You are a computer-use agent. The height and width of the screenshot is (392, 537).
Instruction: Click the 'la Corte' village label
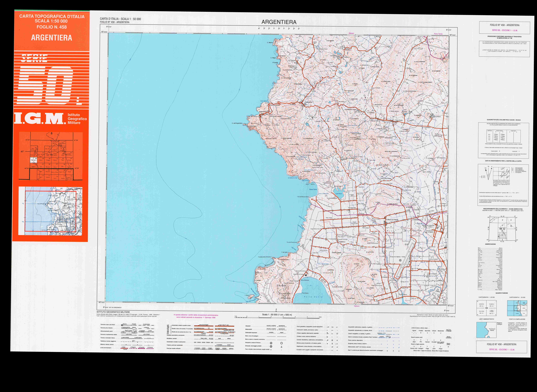(x=400, y=120)
